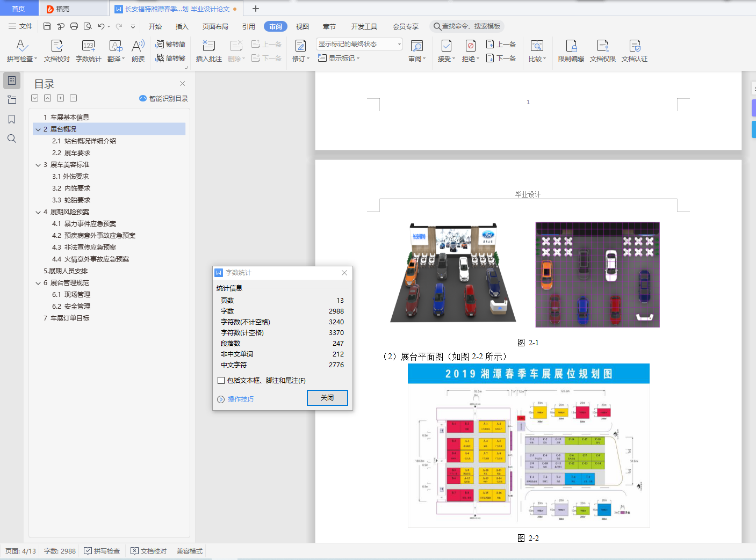Click the outline icon in the left sidebar
The image size is (756, 560).
pyautogui.click(x=12, y=81)
